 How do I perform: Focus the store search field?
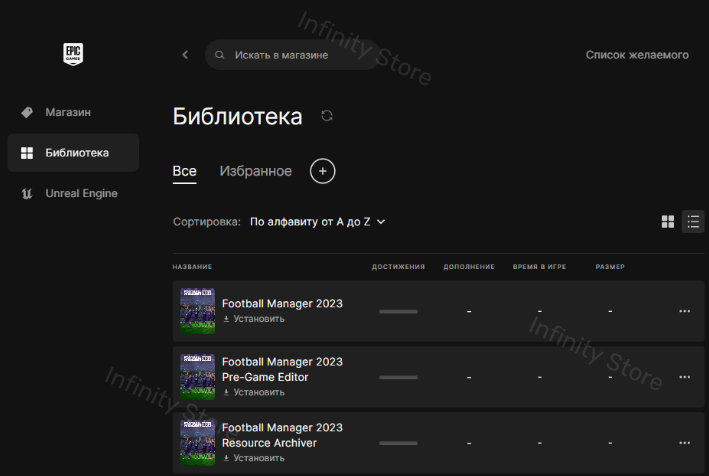pos(292,55)
